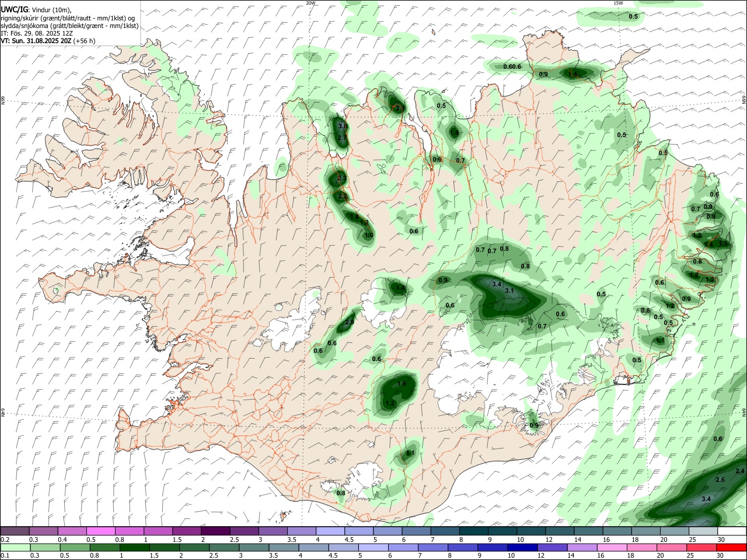Pick the navy blue swatch labeled 10
This screenshot has height=560, width=747.
pos(521,547)
